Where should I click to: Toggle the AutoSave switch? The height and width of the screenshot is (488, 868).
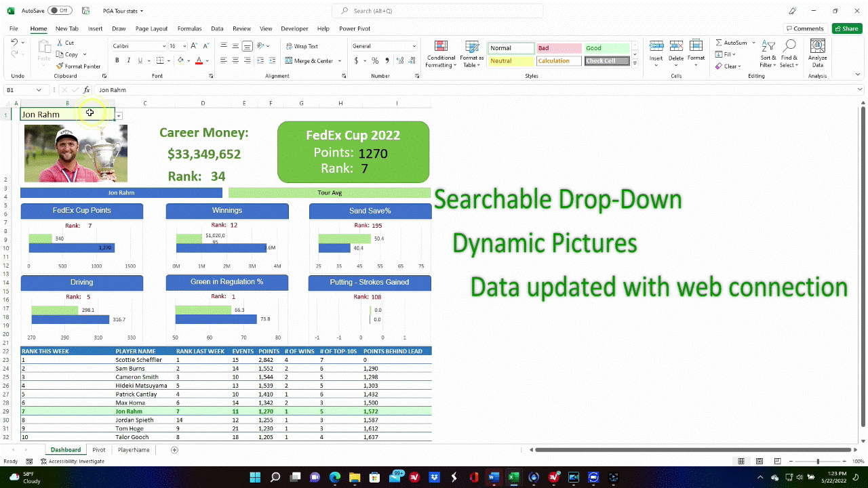coord(60,11)
